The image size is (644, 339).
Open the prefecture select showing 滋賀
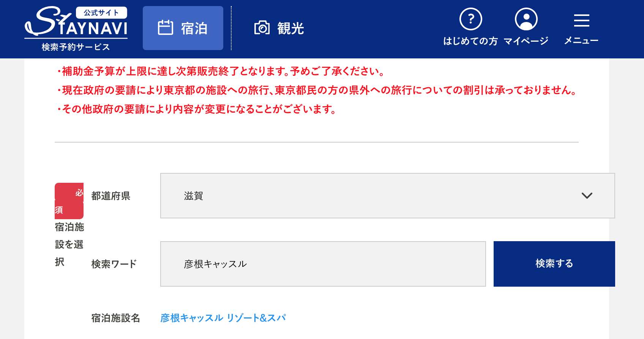point(388,196)
